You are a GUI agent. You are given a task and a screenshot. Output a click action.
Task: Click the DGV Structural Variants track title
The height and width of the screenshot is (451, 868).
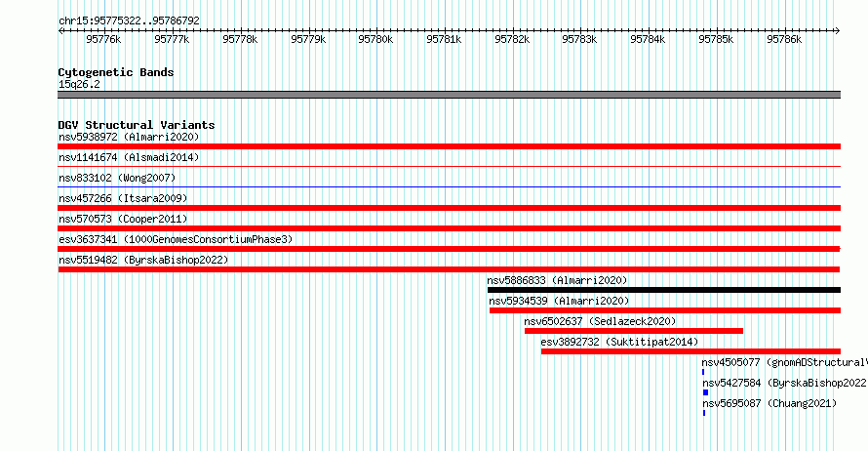137,125
